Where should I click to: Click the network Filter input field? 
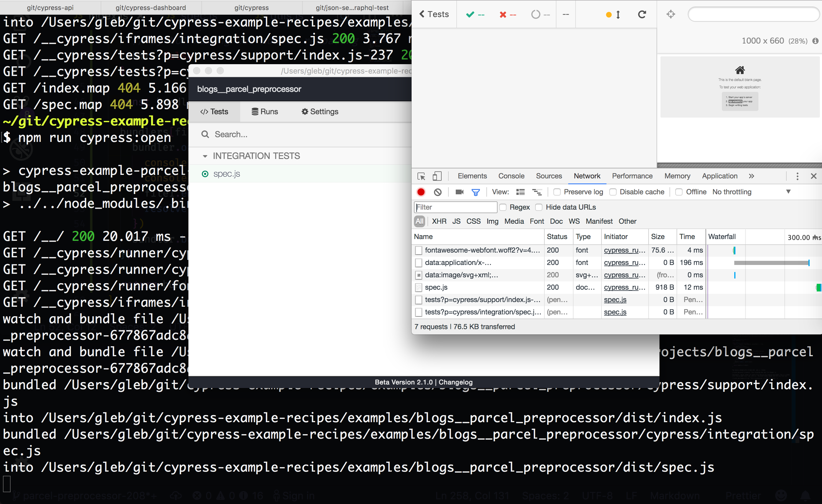[x=455, y=207]
